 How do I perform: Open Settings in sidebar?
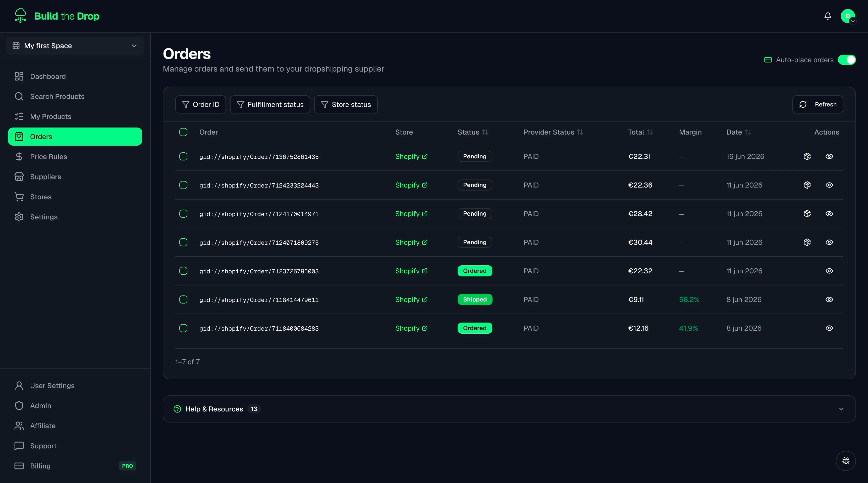click(x=75, y=217)
